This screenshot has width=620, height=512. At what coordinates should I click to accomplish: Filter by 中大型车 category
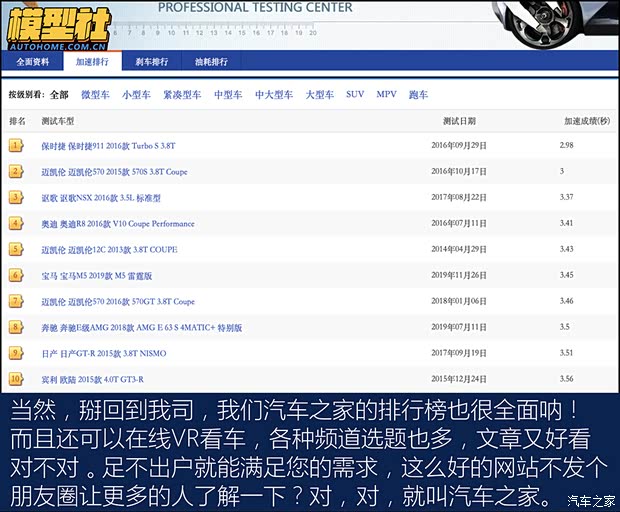(274, 95)
